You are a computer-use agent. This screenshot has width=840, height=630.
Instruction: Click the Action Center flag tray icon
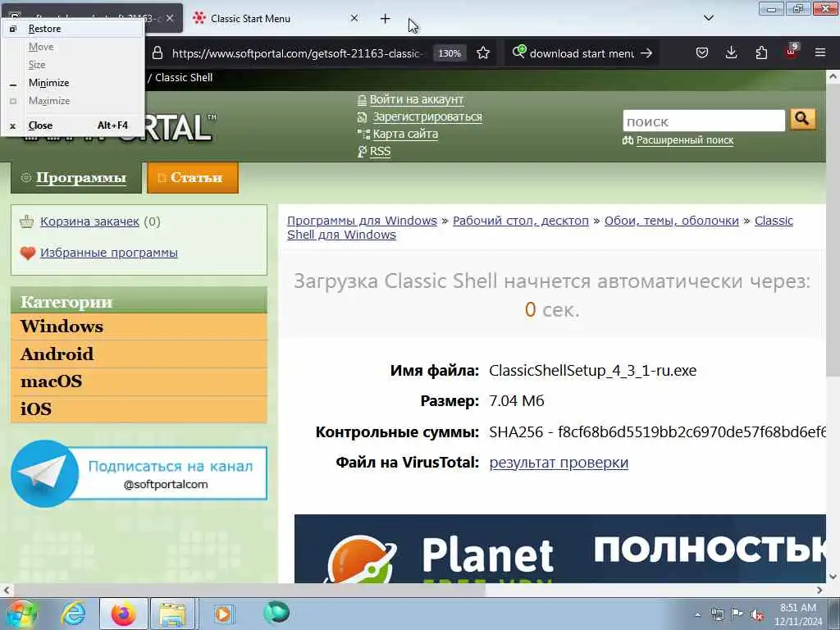[737, 615]
